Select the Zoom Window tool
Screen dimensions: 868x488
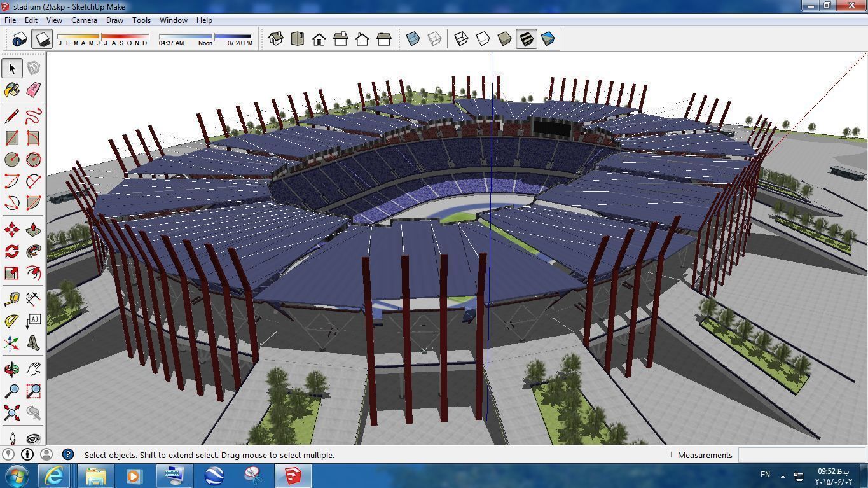[34, 391]
